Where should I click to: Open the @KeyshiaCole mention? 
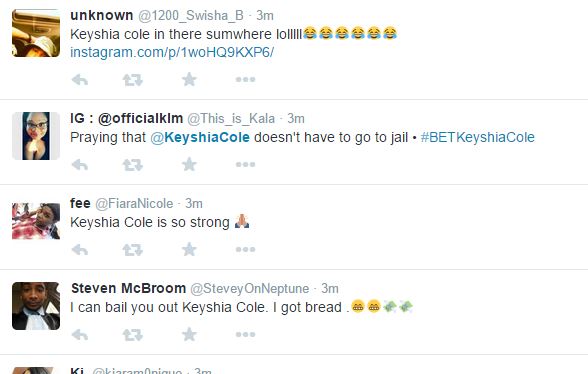[200, 137]
